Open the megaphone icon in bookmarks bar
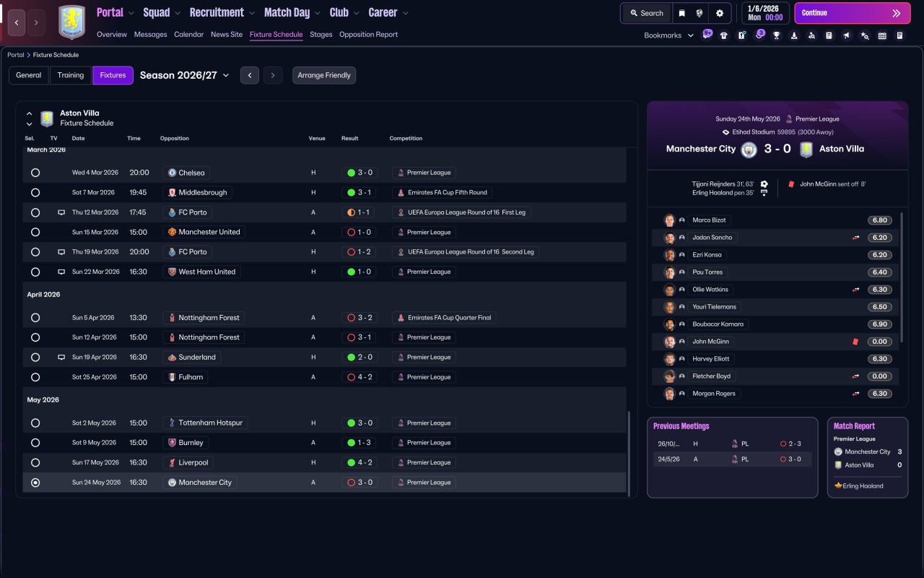 point(847,35)
